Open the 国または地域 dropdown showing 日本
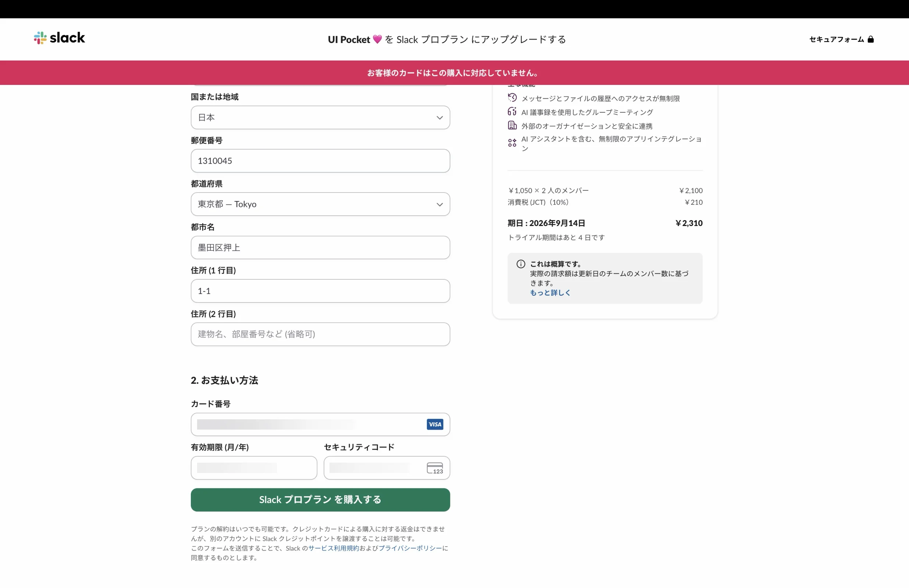Image resolution: width=909 pixels, height=588 pixels. coord(320,118)
